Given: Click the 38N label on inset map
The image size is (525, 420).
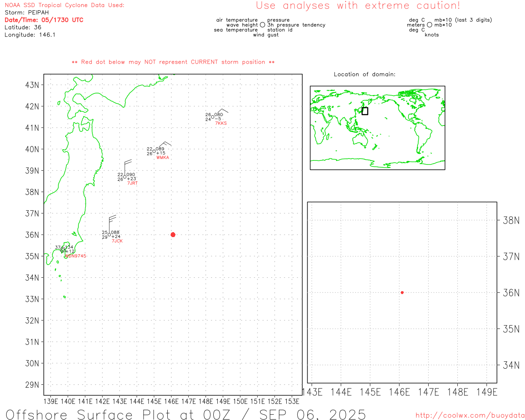Looking at the screenshot, I should tap(511, 220).
